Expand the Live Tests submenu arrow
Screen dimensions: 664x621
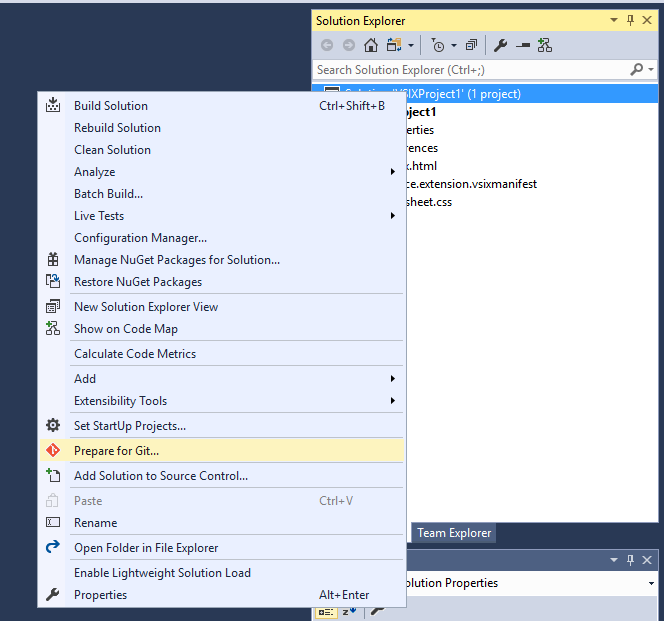coord(393,216)
